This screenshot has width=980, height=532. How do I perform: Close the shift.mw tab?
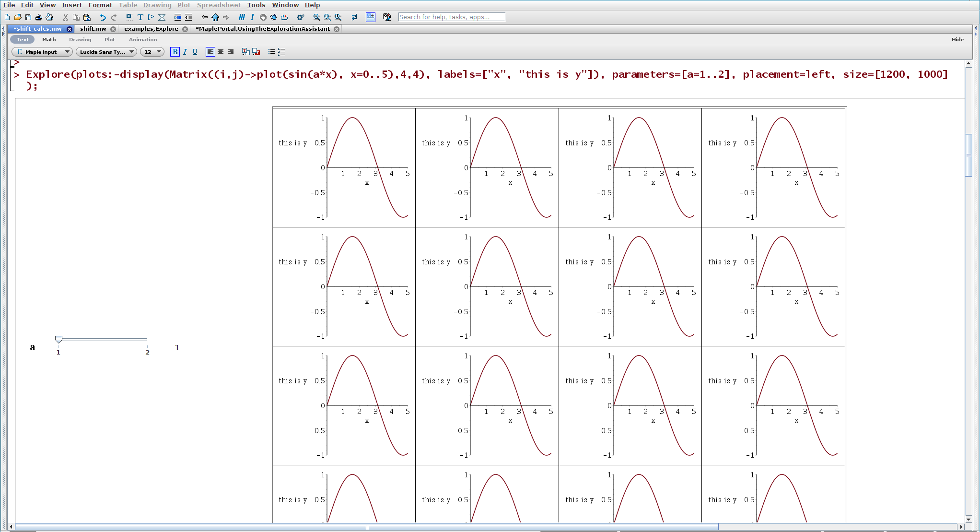[113, 29]
